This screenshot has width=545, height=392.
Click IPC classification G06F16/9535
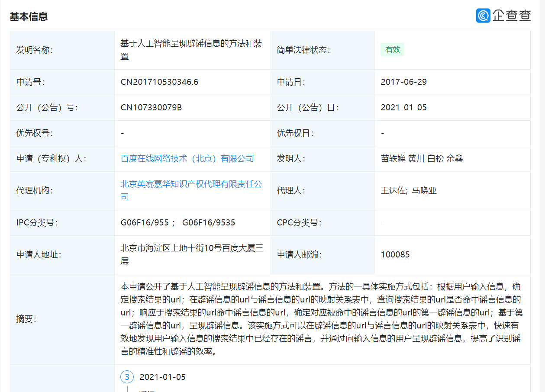tap(209, 222)
